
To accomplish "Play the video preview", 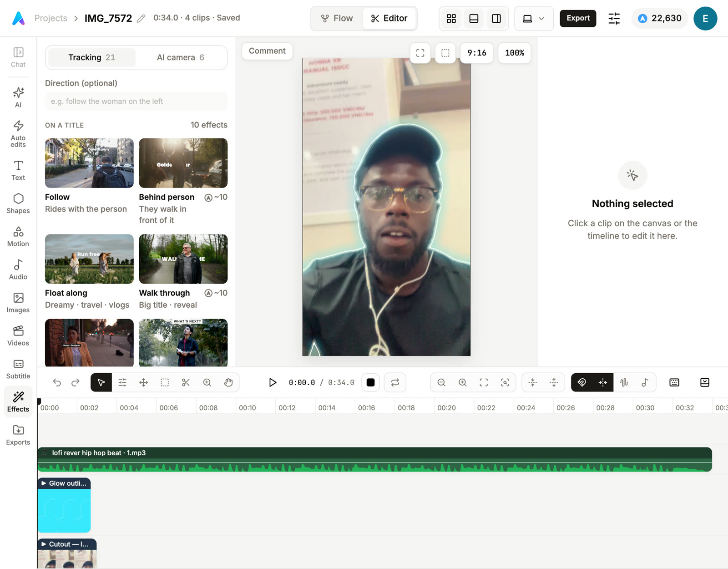I will pyautogui.click(x=273, y=382).
